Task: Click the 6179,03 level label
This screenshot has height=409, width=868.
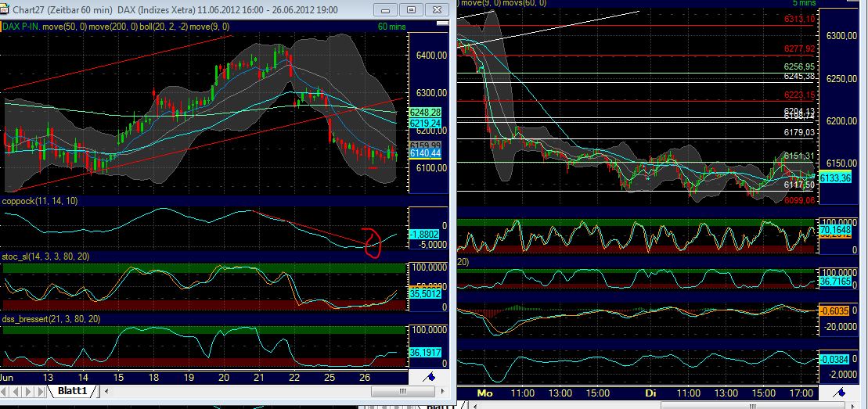Action: click(799, 132)
